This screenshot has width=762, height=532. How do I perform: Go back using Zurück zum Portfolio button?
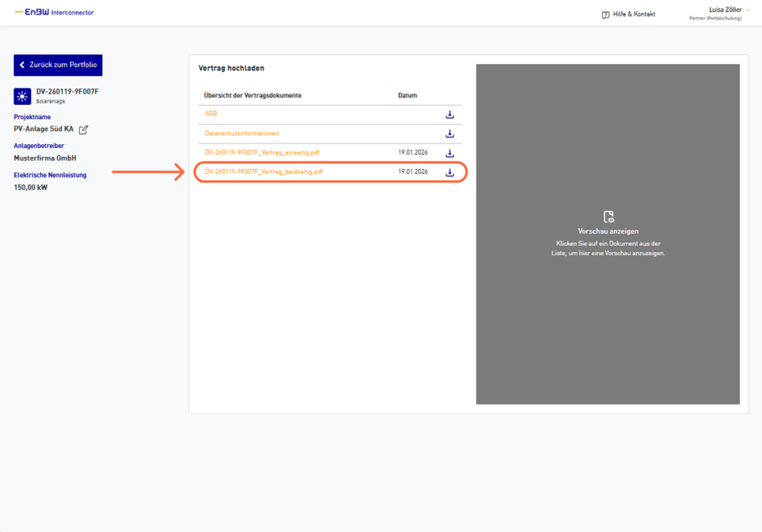[x=58, y=65]
